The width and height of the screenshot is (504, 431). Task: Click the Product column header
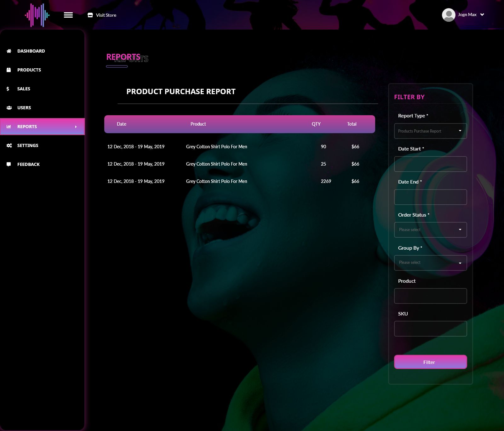tap(198, 124)
